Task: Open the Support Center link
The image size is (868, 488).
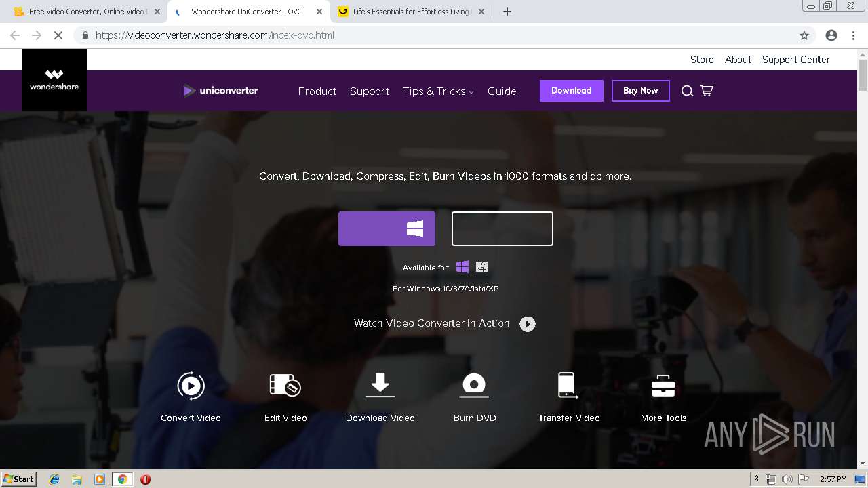Action: pos(796,60)
